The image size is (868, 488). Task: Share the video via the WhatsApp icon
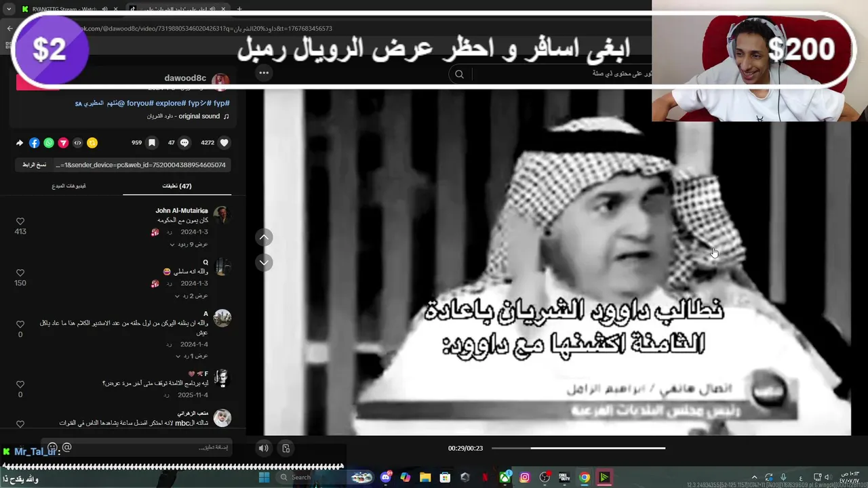point(49,143)
